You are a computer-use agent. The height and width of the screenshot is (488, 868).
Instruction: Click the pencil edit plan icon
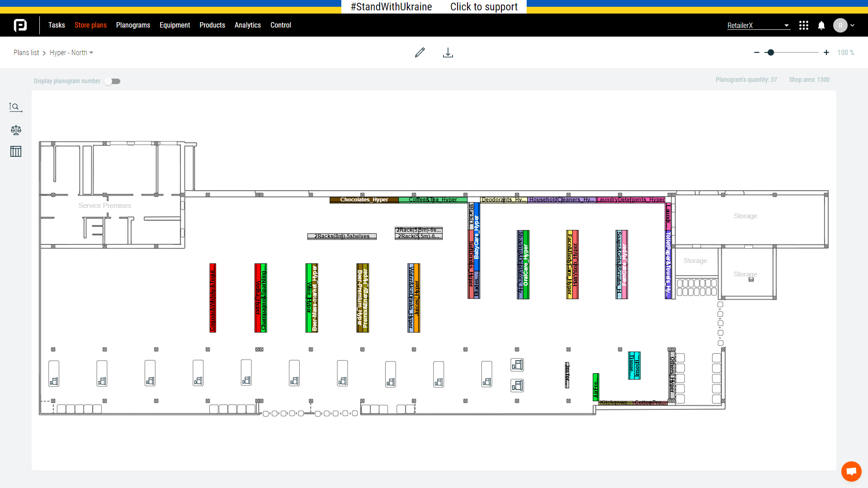pos(420,52)
